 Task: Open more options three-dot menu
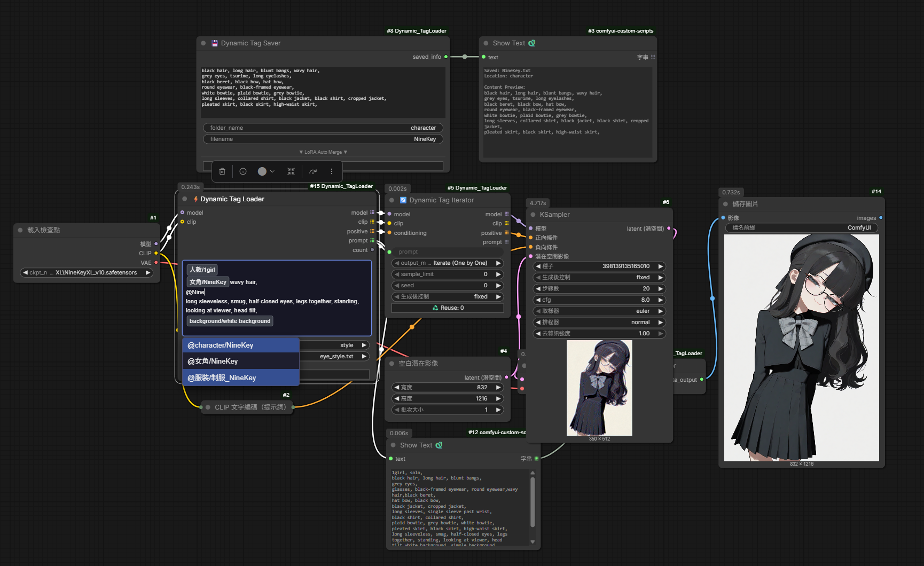point(332,171)
